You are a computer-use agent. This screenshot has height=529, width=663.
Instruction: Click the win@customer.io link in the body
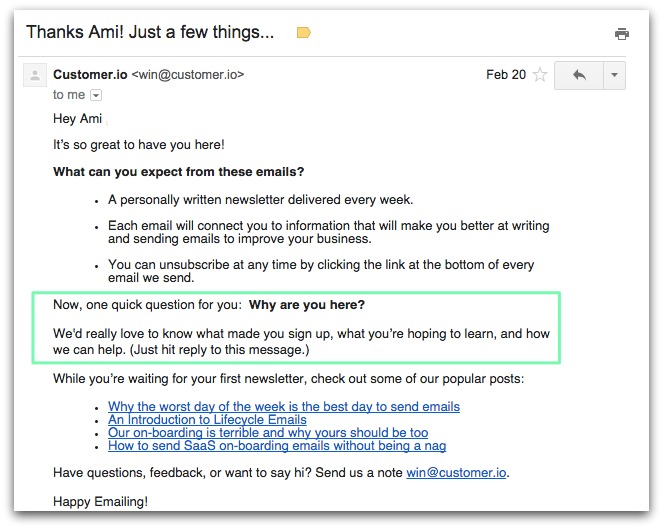coord(464,472)
